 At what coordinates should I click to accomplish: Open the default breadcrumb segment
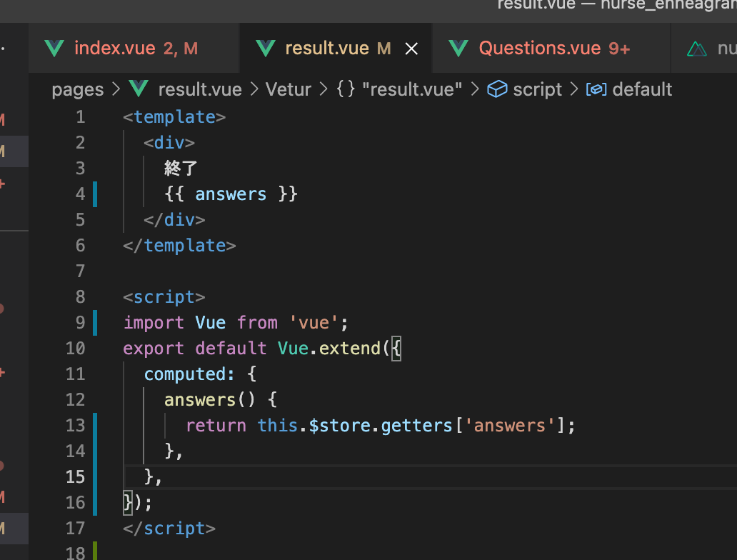(x=642, y=89)
